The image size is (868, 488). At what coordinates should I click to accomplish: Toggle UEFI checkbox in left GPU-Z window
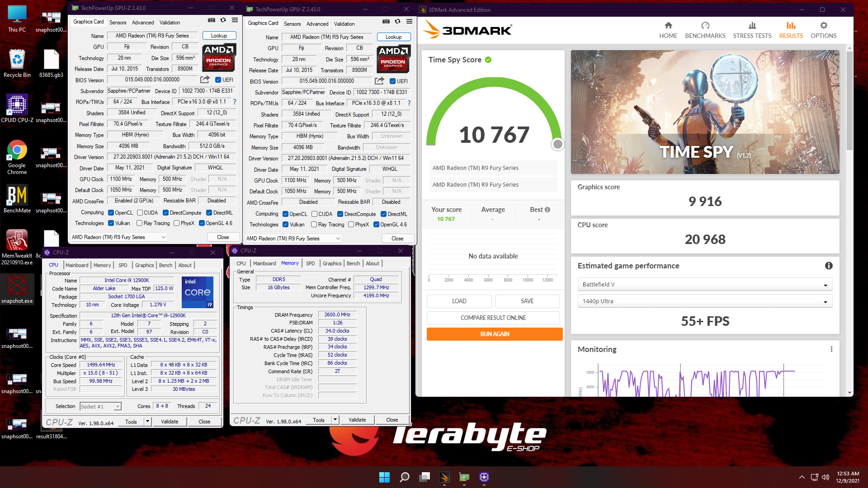pos(218,80)
